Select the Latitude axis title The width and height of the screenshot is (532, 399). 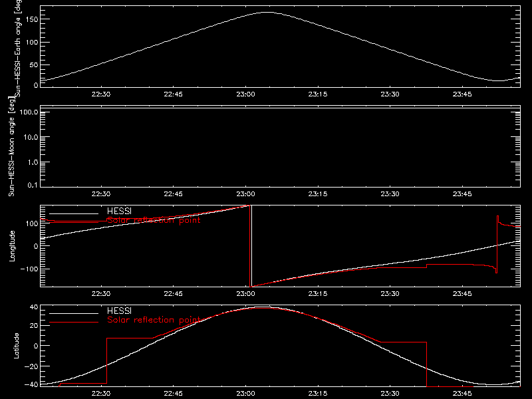(x=16, y=346)
